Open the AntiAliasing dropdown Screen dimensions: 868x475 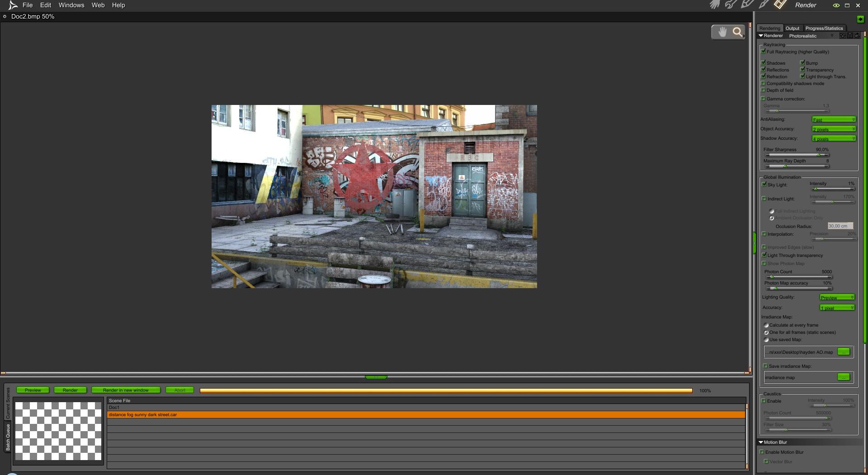(x=834, y=119)
